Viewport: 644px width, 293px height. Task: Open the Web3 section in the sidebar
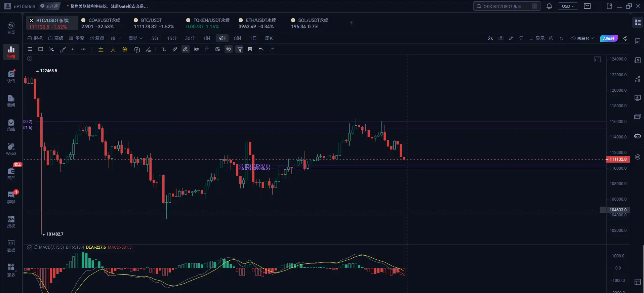pyautogui.click(x=11, y=149)
